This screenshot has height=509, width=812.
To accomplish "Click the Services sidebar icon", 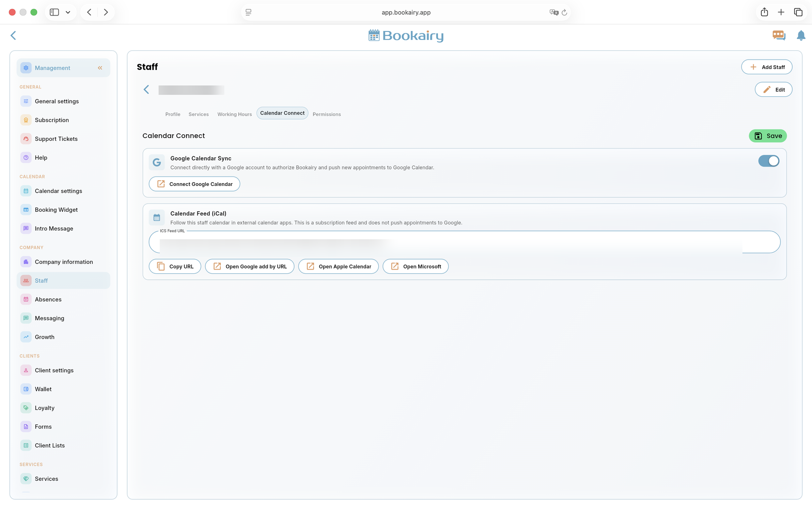I will point(26,479).
